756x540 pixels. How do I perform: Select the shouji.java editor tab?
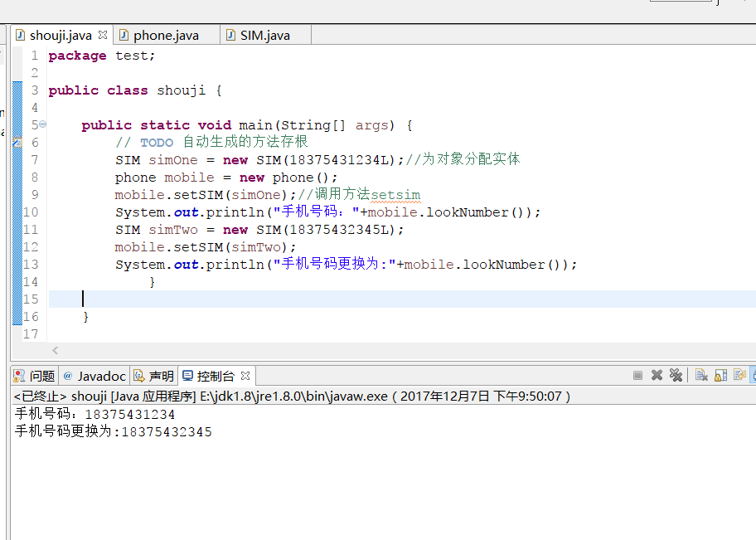point(61,35)
